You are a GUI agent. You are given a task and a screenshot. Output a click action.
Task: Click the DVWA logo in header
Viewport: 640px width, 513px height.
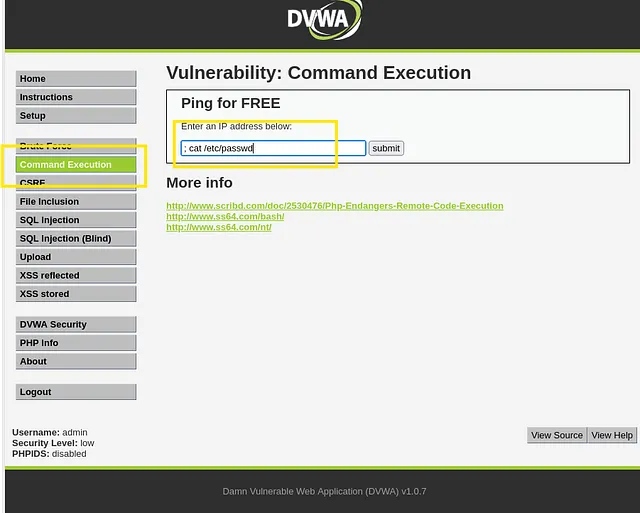[324, 20]
